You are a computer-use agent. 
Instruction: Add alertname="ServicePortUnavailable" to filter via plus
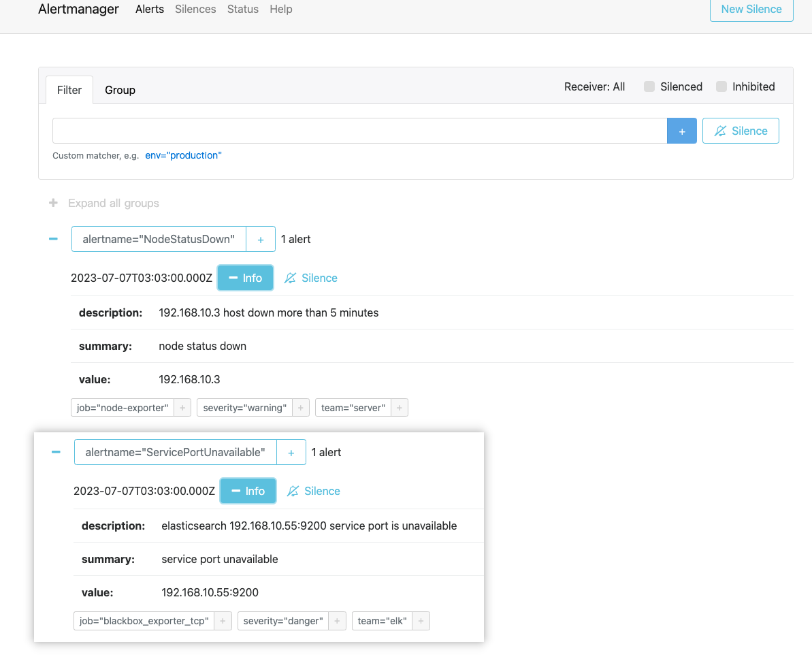click(x=291, y=453)
